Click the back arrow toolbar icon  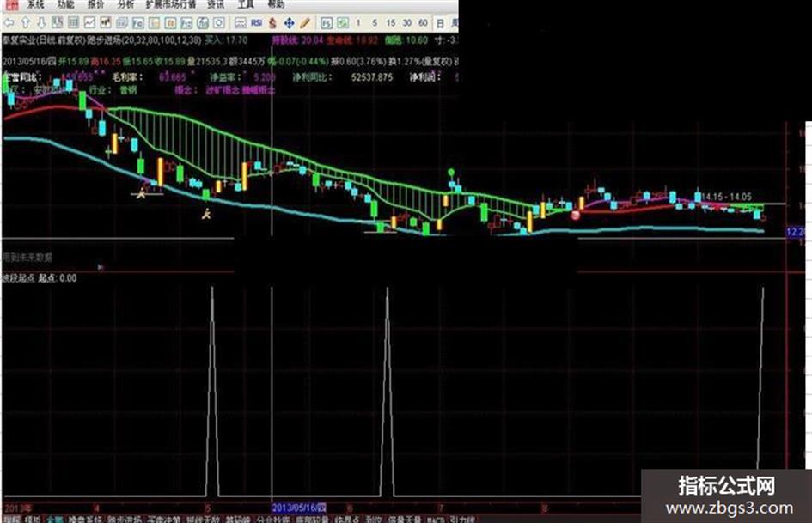(x=9, y=23)
